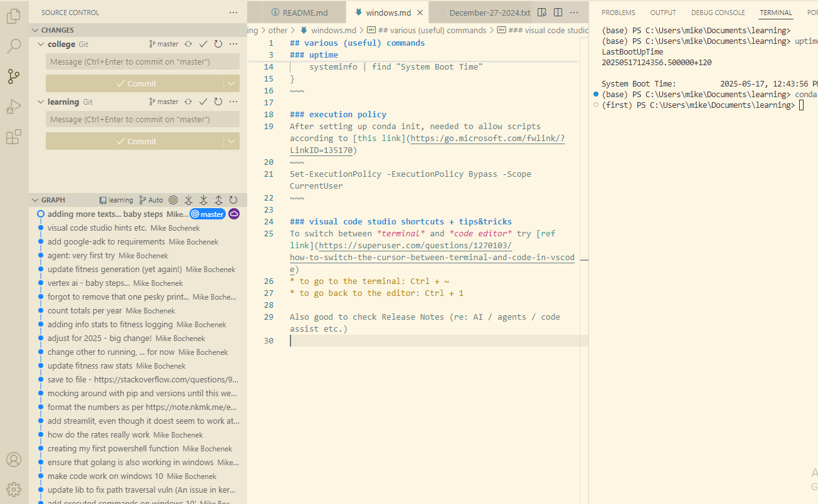Click the push icon in the Graph header
The height and width of the screenshot is (504, 818).
coord(218,199)
